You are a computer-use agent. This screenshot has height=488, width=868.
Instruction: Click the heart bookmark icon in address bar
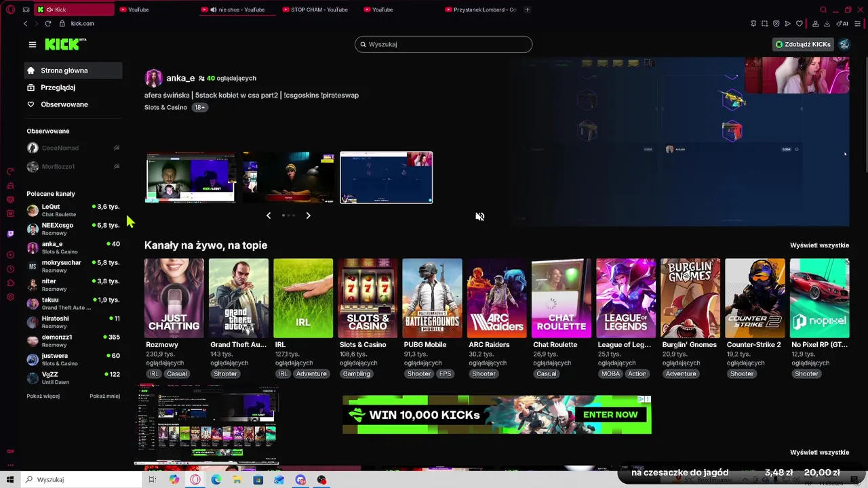click(x=800, y=24)
